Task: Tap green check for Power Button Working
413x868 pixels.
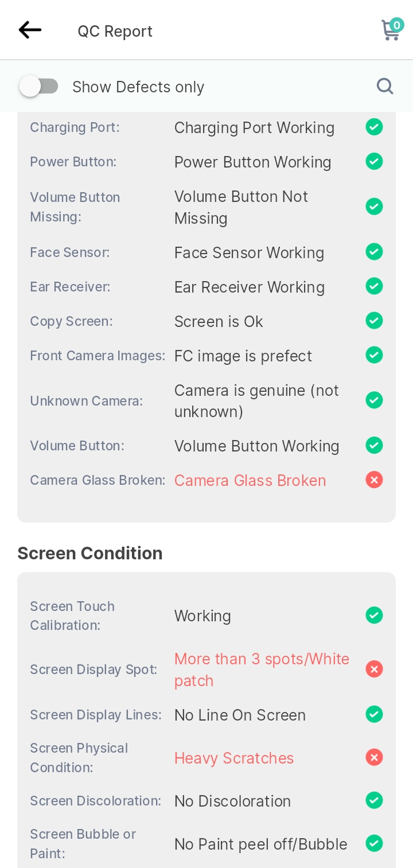Action: point(375,161)
